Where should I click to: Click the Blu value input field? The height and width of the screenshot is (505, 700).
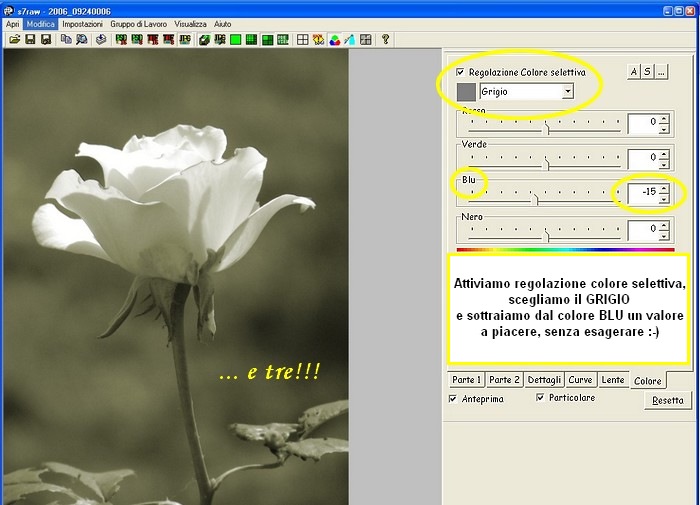(642, 192)
